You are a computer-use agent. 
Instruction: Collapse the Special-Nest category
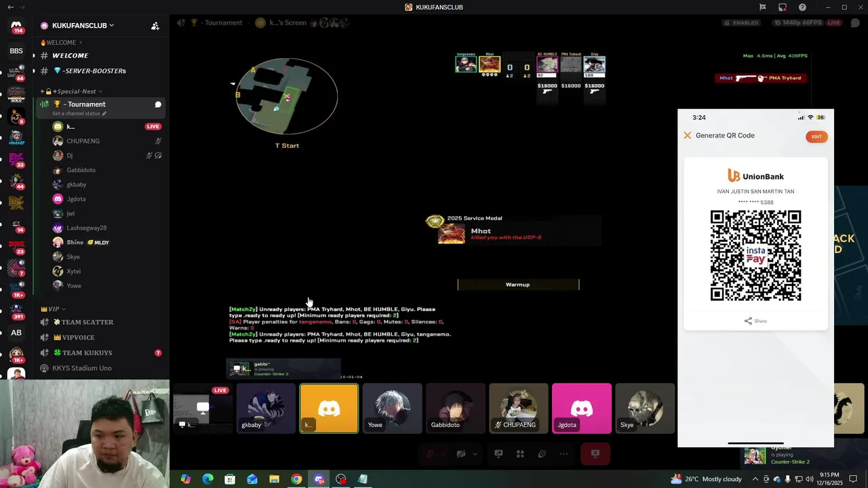(x=72, y=91)
